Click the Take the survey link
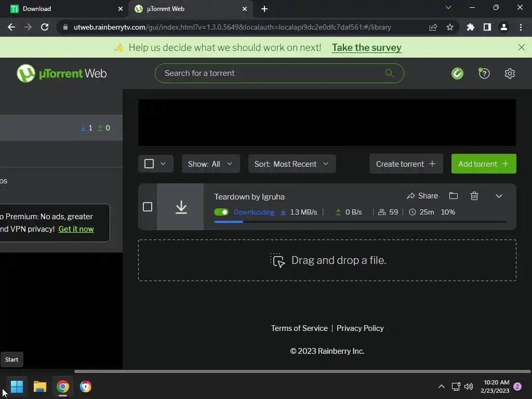 point(366,47)
